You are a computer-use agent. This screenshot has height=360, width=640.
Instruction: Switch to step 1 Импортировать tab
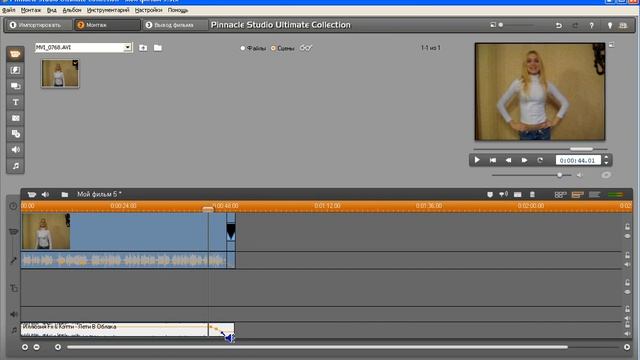[39, 25]
